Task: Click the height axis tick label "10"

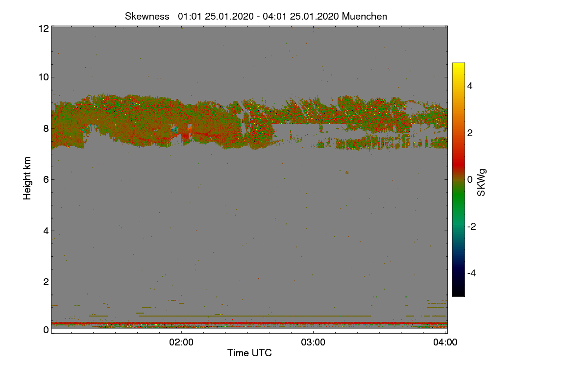Action: point(44,77)
